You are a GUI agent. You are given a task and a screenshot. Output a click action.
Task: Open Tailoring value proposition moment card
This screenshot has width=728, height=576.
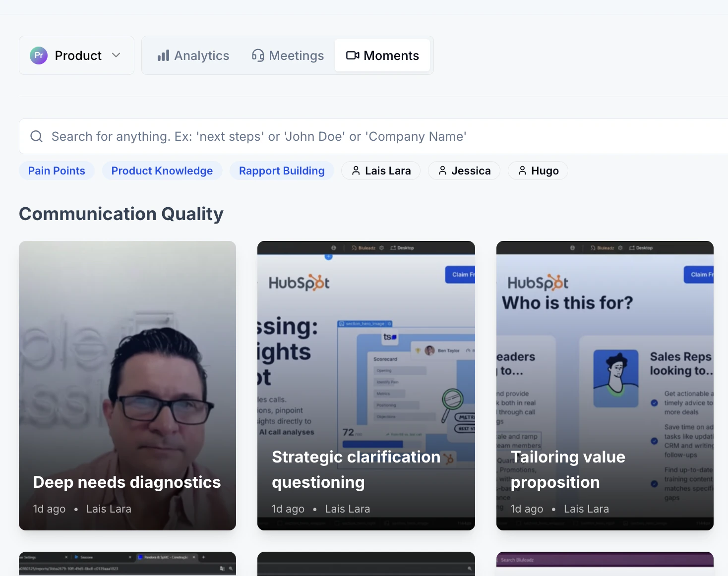[x=605, y=386]
